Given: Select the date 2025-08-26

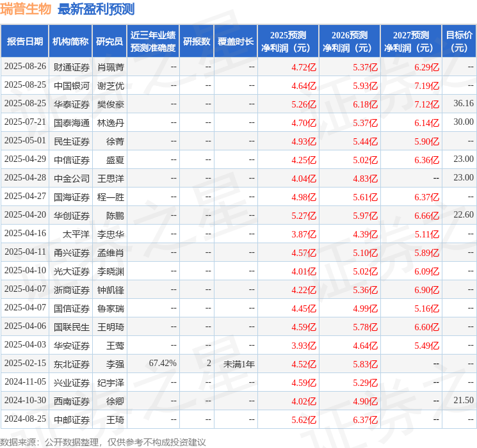Looking at the screenshot, I should point(25,67).
